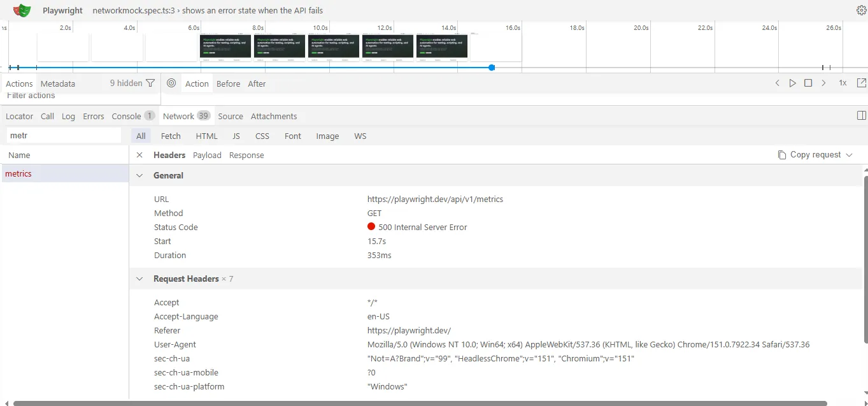Click the request URL value
This screenshot has width=868, height=406.
click(435, 199)
